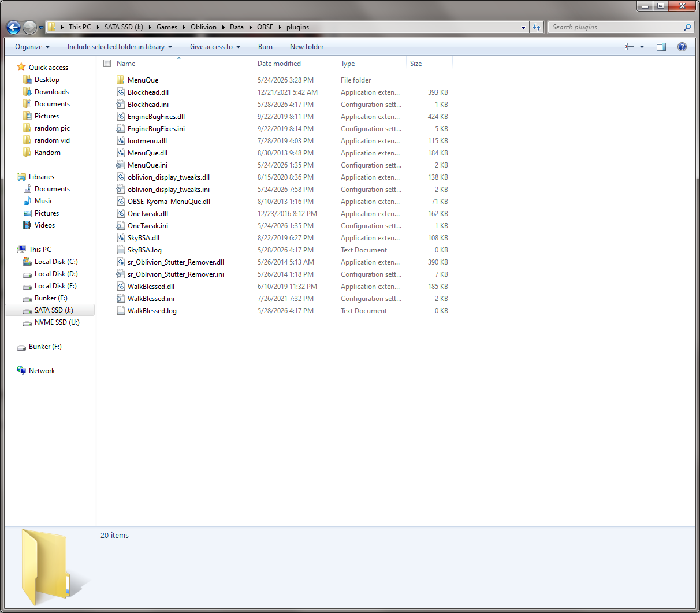This screenshot has height=613, width=700.
Task: Sort by the Size column header
Action: (x=416, y=64)
